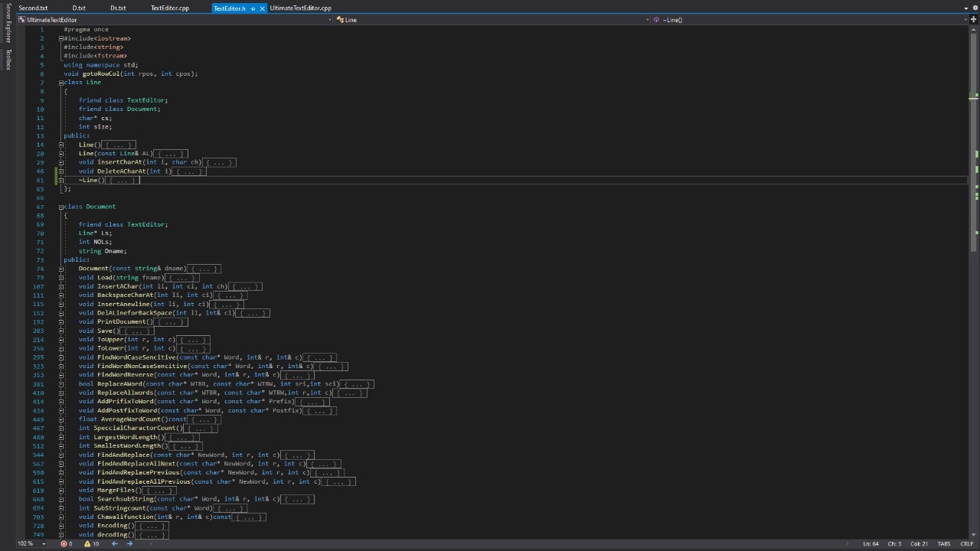This screenshot has height=551, width=980.
Task: Expand ~Line() destructor outline
Action: click(61, 181)
